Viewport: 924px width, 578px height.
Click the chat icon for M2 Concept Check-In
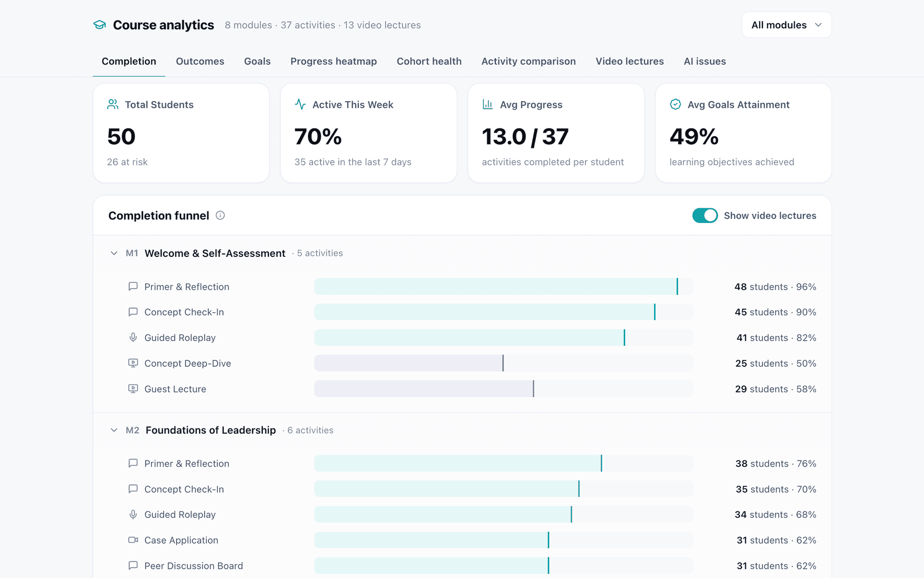coord(133,489)
